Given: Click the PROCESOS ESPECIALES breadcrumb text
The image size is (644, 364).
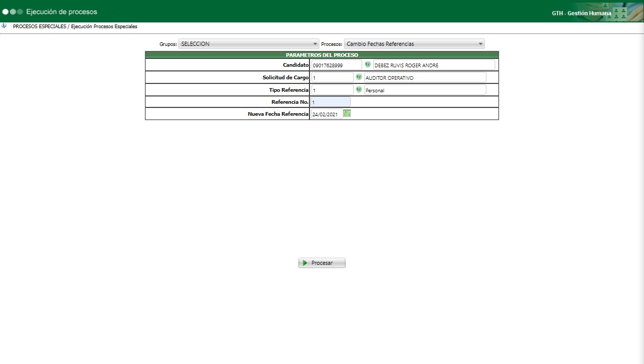Looking at the screenshot, I should click(40, 26).
